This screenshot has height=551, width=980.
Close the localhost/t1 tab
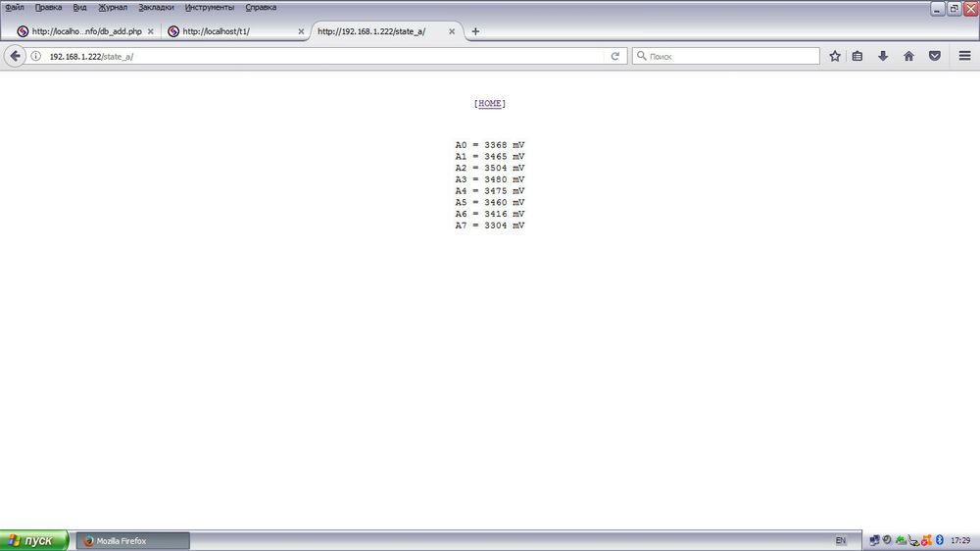click(x=301, y=31)
